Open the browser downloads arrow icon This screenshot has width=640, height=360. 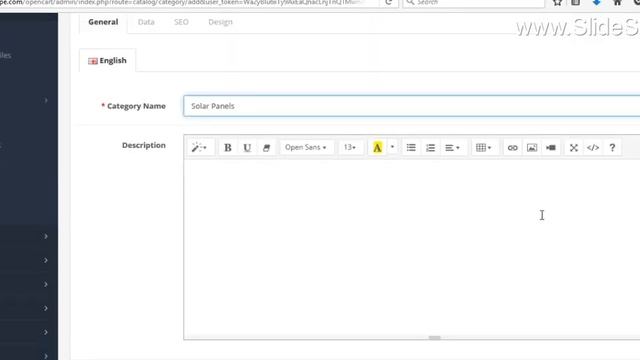pos(596,2)
